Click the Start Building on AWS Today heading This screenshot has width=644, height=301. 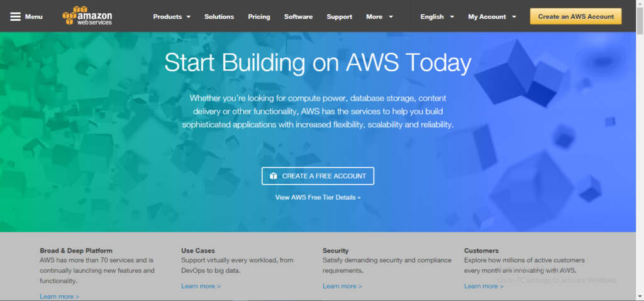pyautogui.click(x=318, y=63)
